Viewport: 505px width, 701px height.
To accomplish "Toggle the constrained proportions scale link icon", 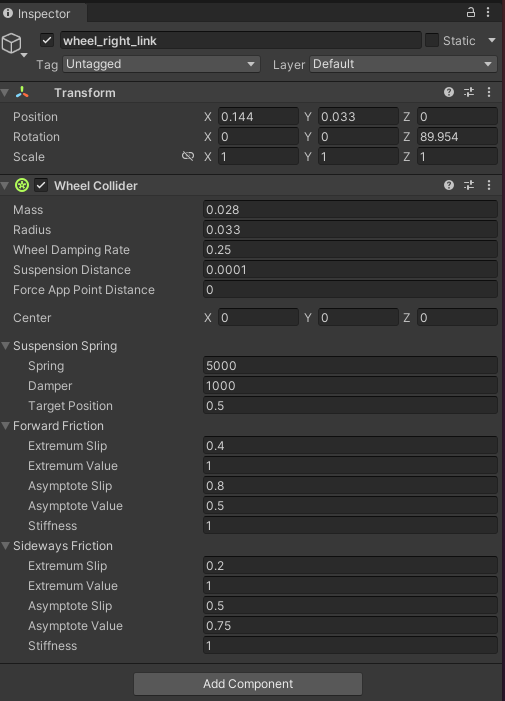I will tap(188, 156).
